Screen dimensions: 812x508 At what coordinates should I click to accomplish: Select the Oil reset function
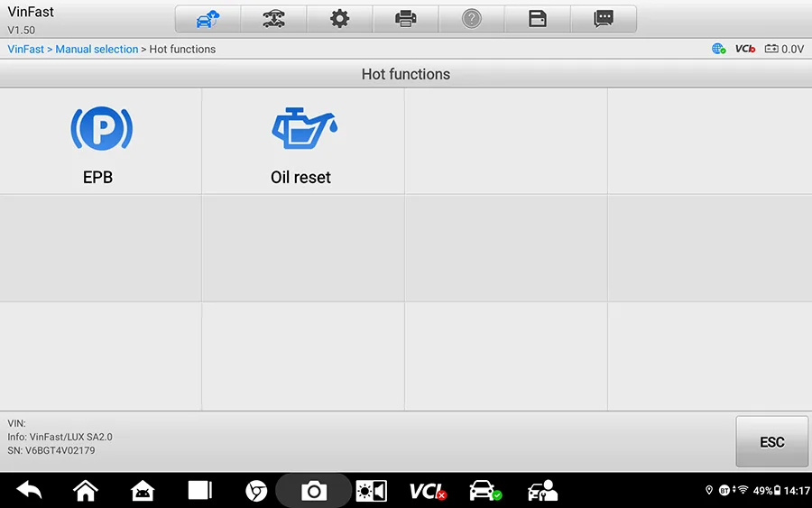point(303,142)
